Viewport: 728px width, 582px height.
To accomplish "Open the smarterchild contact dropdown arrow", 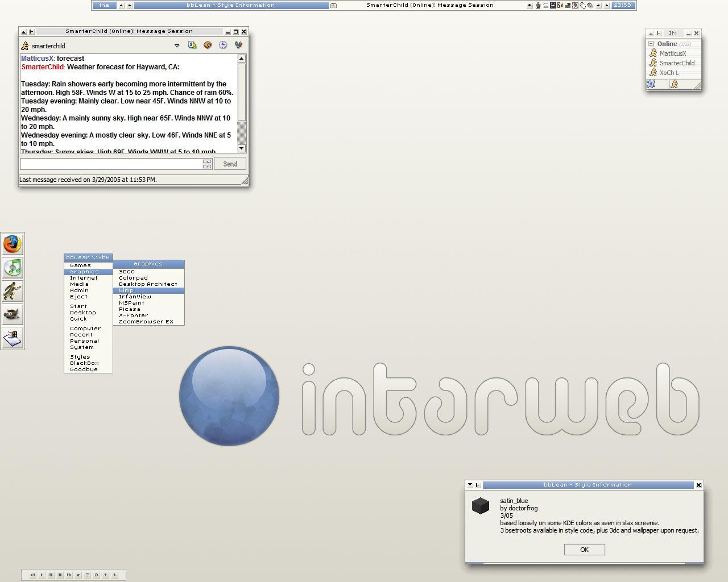I will [177, 45].
